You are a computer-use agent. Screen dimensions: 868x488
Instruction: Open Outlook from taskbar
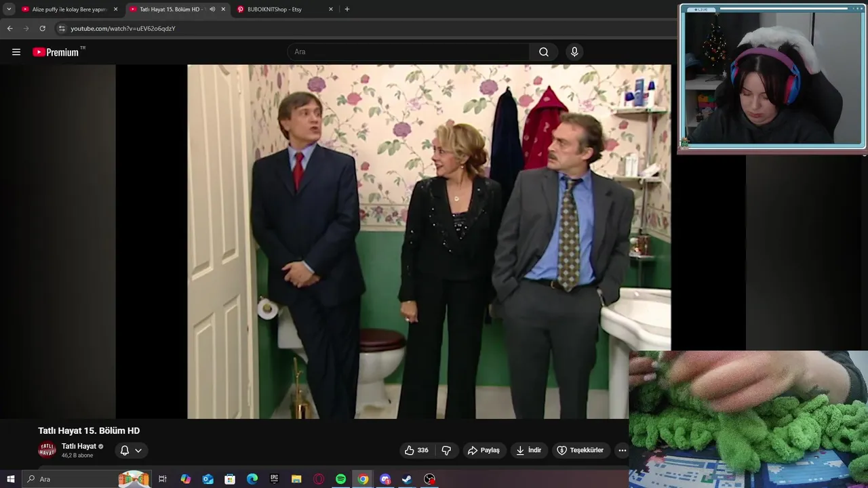(208, 479)
